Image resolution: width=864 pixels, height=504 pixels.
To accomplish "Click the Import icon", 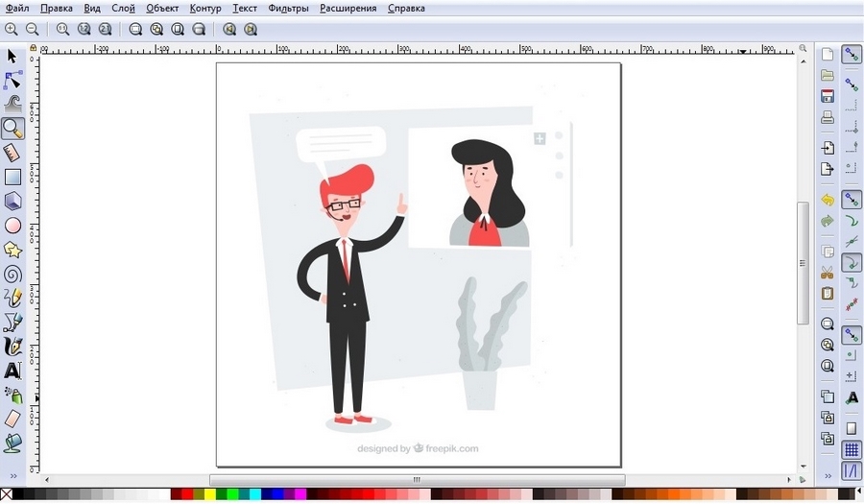I will [x=828, y=148].
